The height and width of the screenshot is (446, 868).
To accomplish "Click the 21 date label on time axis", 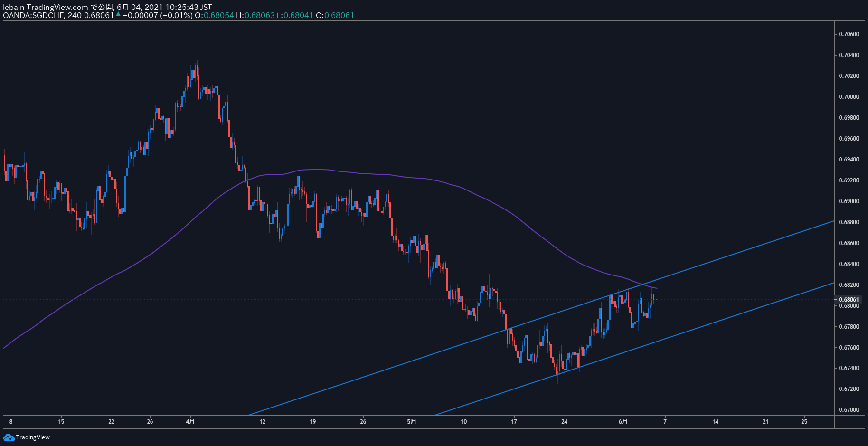I will 765,422.
